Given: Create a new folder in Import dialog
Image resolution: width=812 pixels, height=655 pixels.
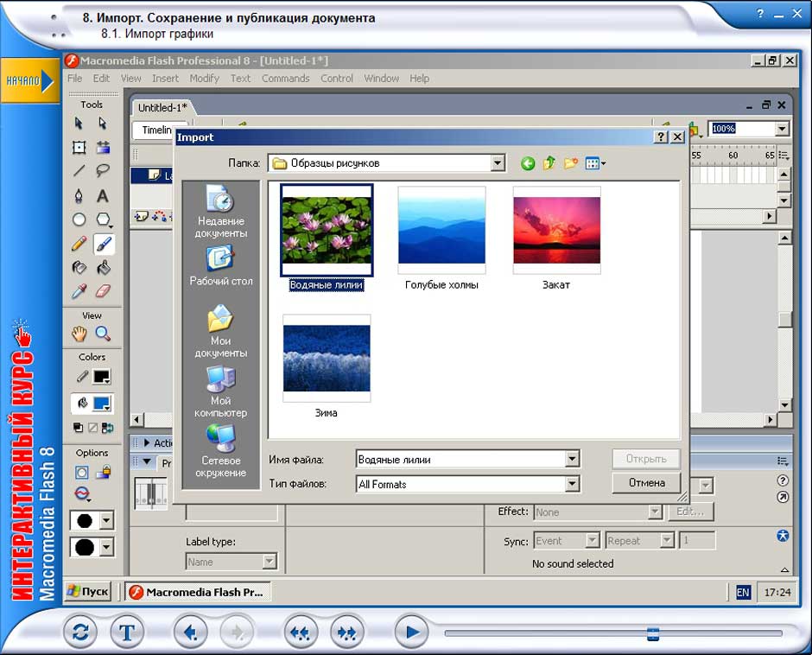Looking at the screenshot, I should point(571,164).
